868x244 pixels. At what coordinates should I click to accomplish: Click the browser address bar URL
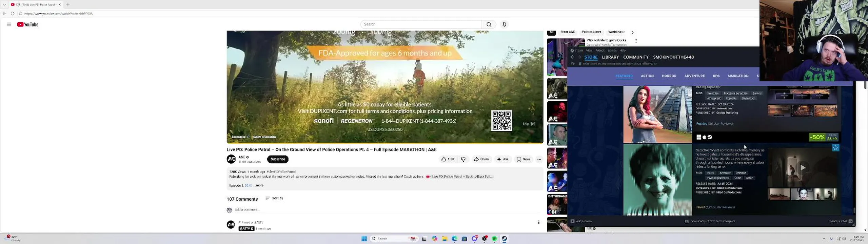[58, 14]
